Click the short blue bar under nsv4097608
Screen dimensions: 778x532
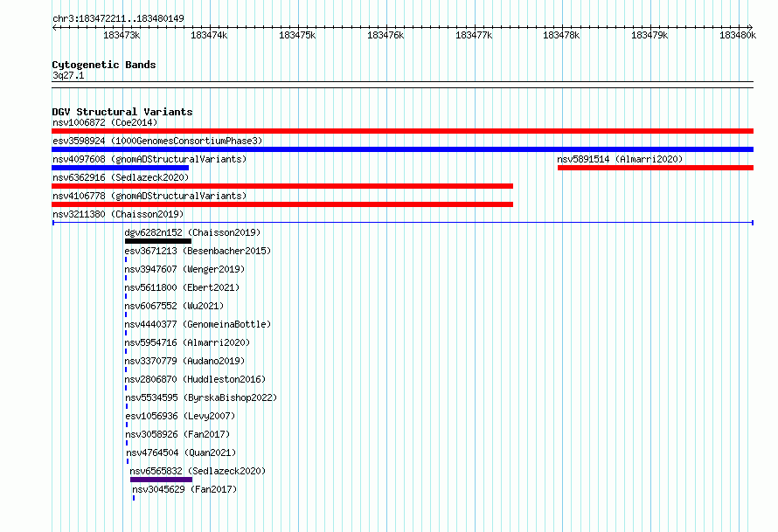coord(120,168)
